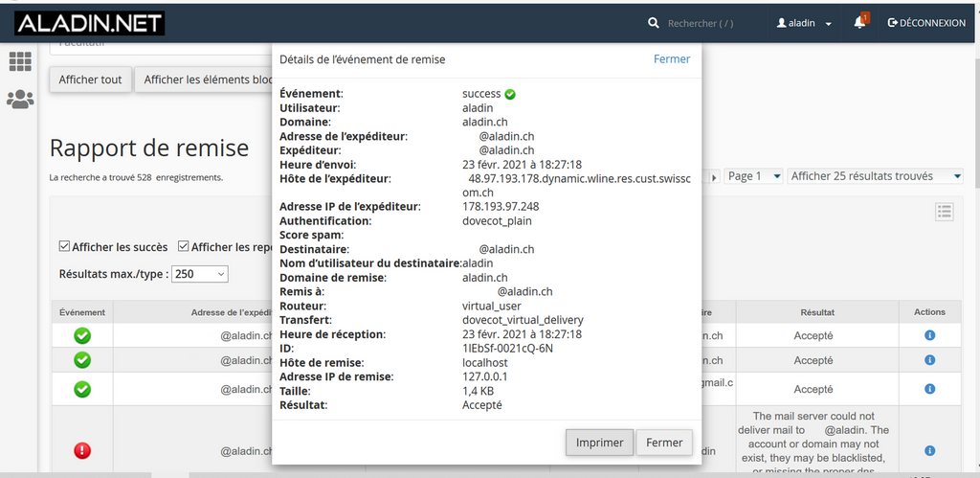Open the apps grid icon in sidebar
The width and height of the screenshot is (980, 478).
click(x=20, y=61)
